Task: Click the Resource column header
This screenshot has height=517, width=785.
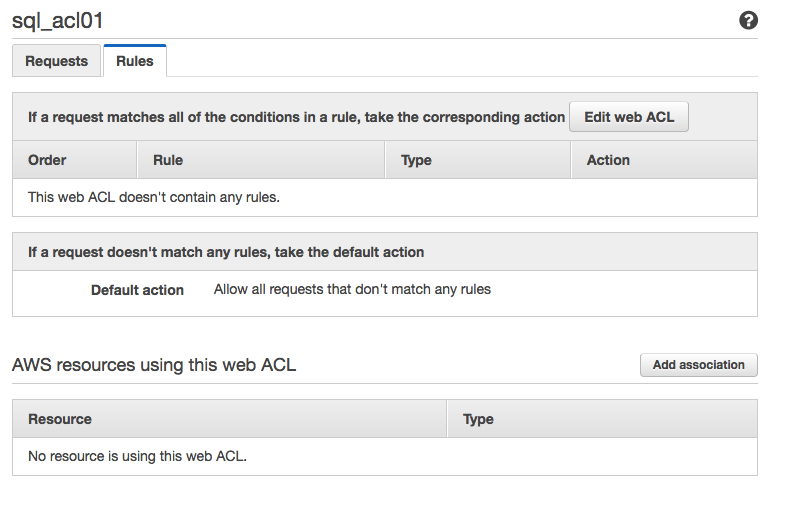Action: click(x=60, y=419)
